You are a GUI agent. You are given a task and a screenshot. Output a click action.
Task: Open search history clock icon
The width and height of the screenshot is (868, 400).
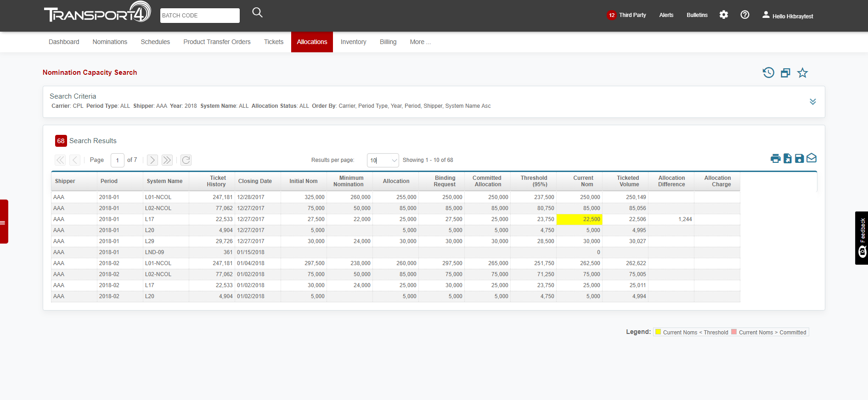(768, 72)
